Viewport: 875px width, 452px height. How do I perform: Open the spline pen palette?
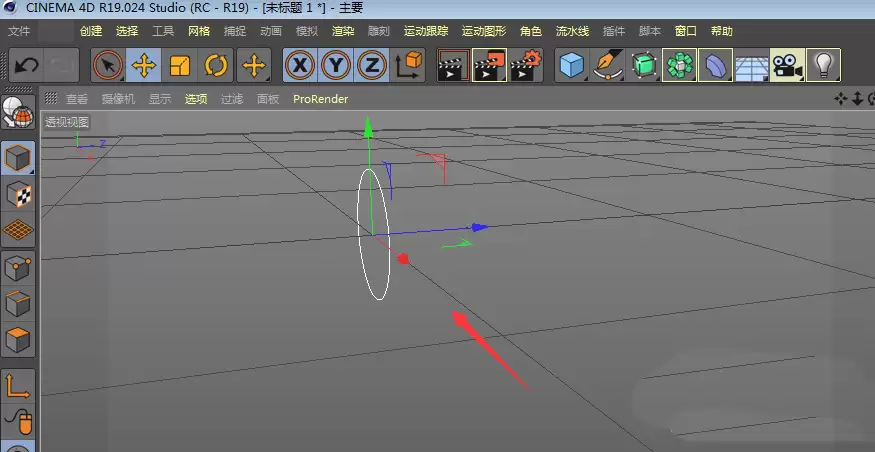tap(607, 66)
